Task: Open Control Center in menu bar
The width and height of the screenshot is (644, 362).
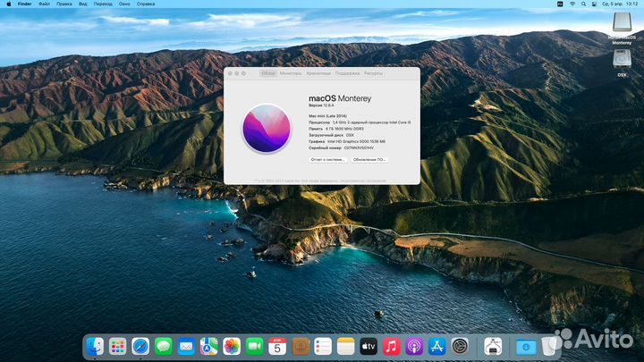Action: pos(594,4)
